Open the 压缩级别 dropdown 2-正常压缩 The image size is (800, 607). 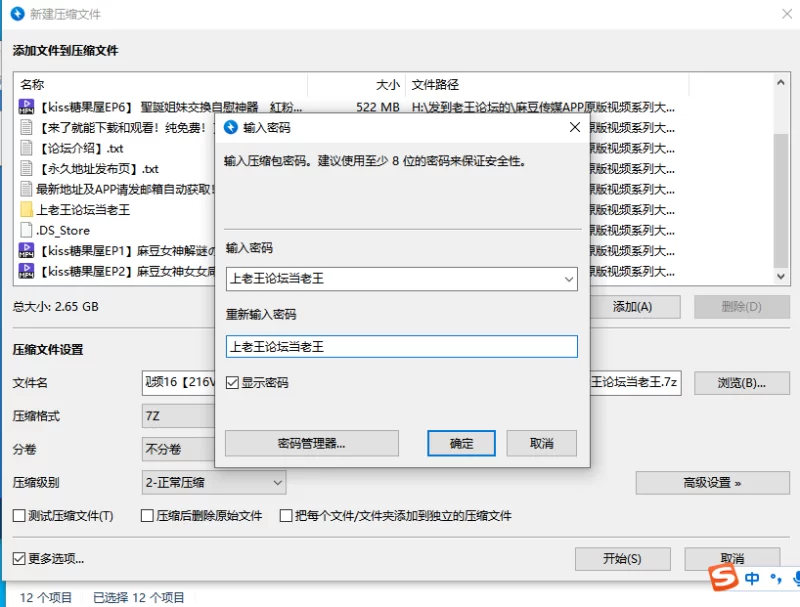214,483
